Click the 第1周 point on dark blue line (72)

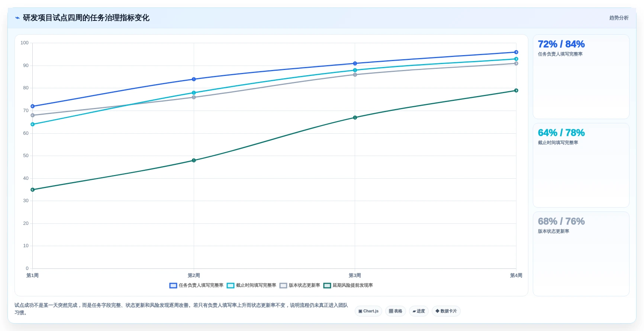pyautogui.click(x=33, y=106)
